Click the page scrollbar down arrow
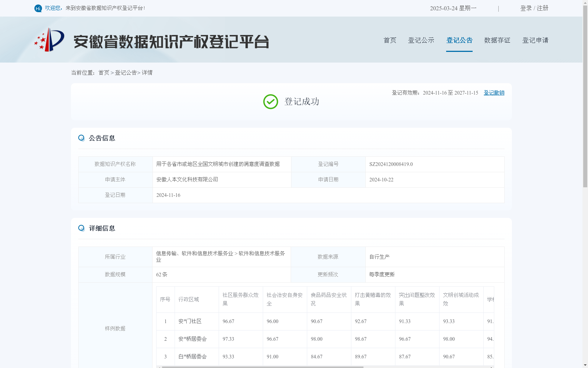This screenshot has height=368, width=588. [x=585, y=365]
